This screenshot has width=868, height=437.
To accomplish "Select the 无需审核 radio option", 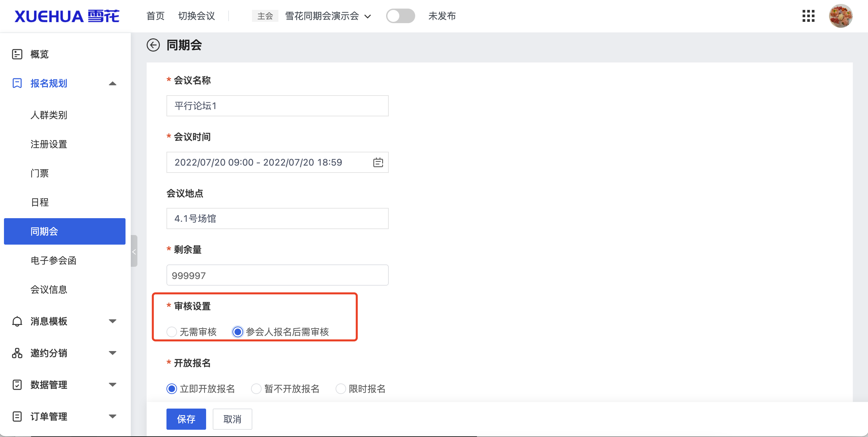I will click(172, 332).
